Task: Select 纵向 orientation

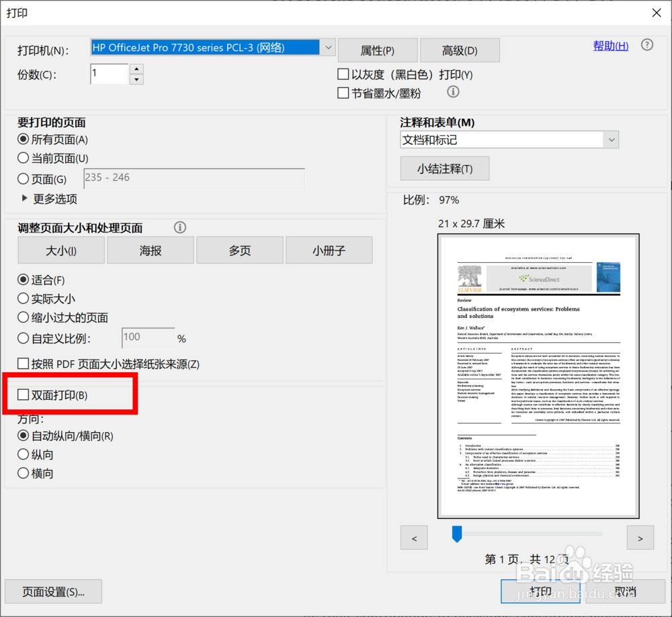Action: 23,454
